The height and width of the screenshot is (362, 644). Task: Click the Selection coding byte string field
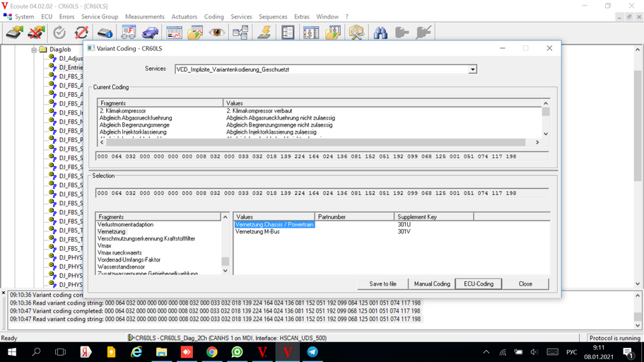tap(322, 193)
